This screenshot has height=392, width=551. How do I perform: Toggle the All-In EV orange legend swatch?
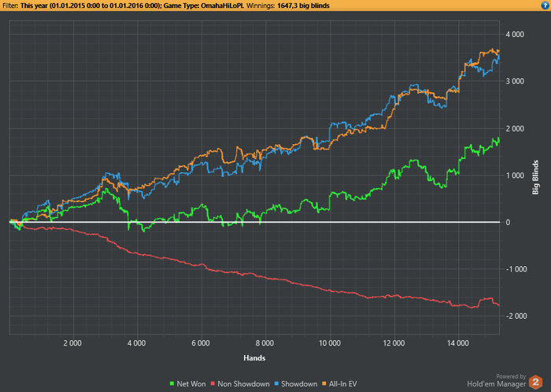[x=324, y=383]
